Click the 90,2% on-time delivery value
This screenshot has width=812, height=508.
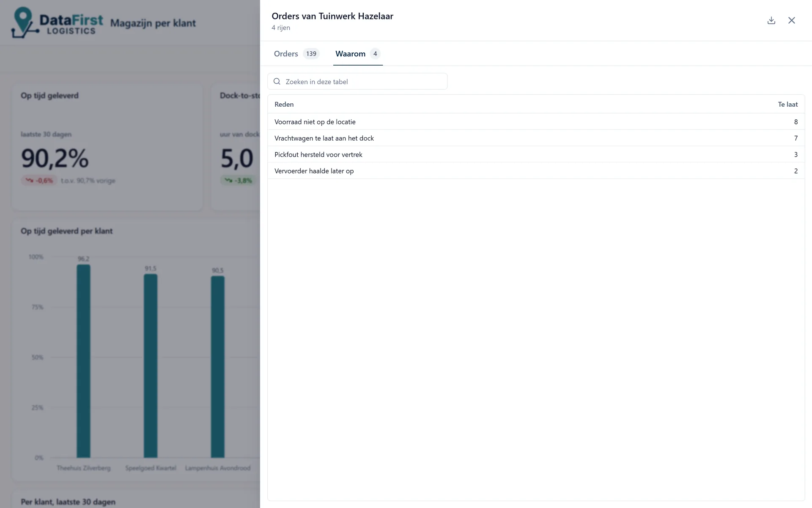coord(55,158)
